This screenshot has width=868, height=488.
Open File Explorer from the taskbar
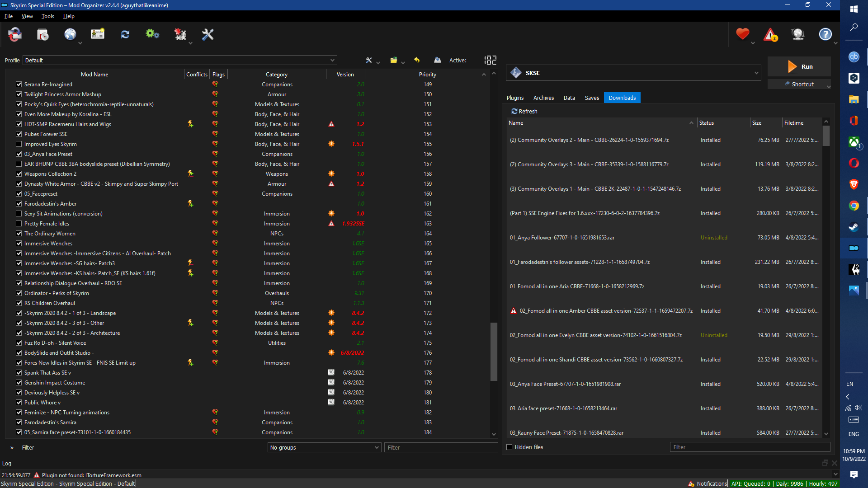(854, 99)
